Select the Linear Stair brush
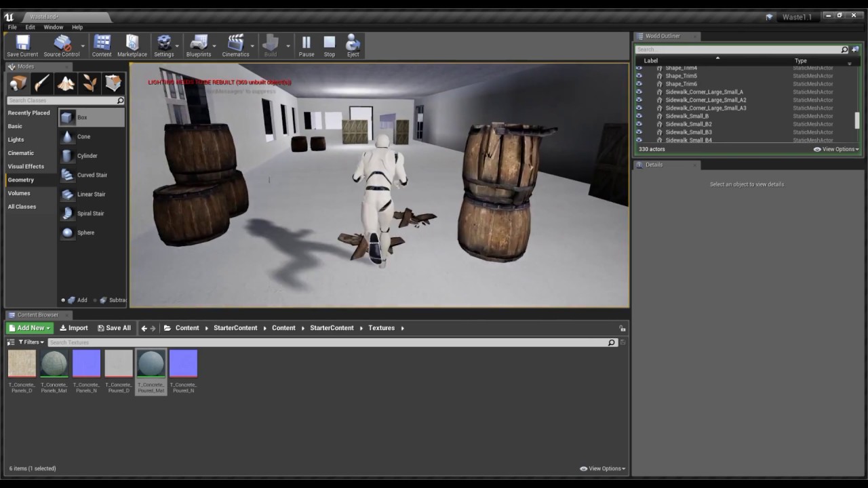This screenshot has height=488, width=868. pyautogui.click(x=92, y=195)
